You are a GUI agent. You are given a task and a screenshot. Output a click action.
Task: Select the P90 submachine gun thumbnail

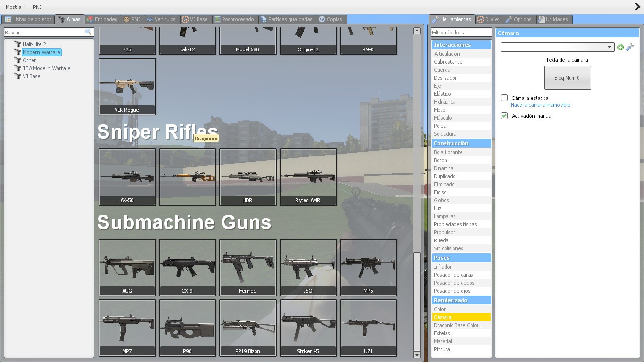187,328
